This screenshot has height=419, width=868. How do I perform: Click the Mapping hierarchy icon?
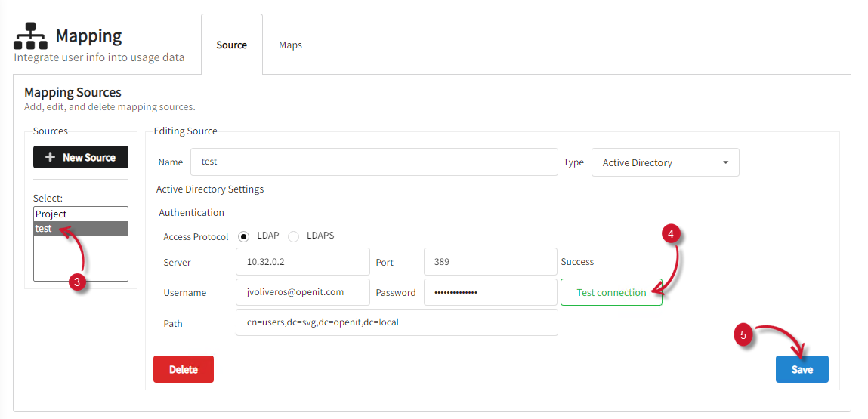click(30, 36)
